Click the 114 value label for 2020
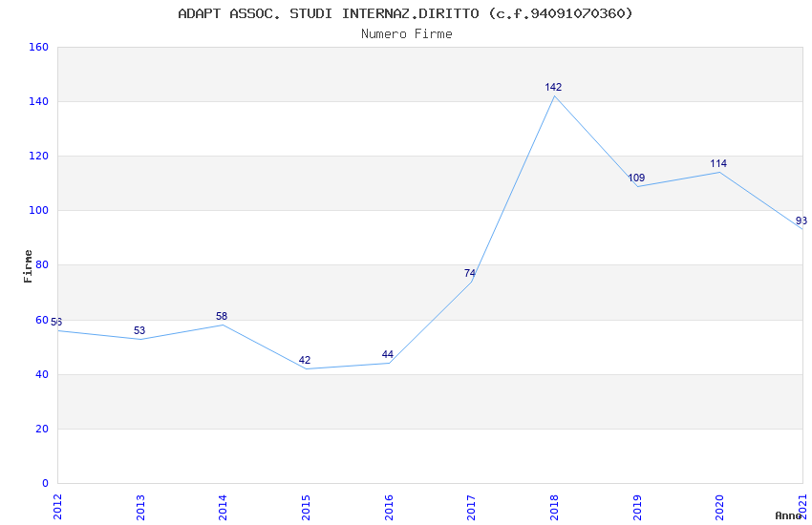Viewport: 812px width, 525px height. (718, 163)
